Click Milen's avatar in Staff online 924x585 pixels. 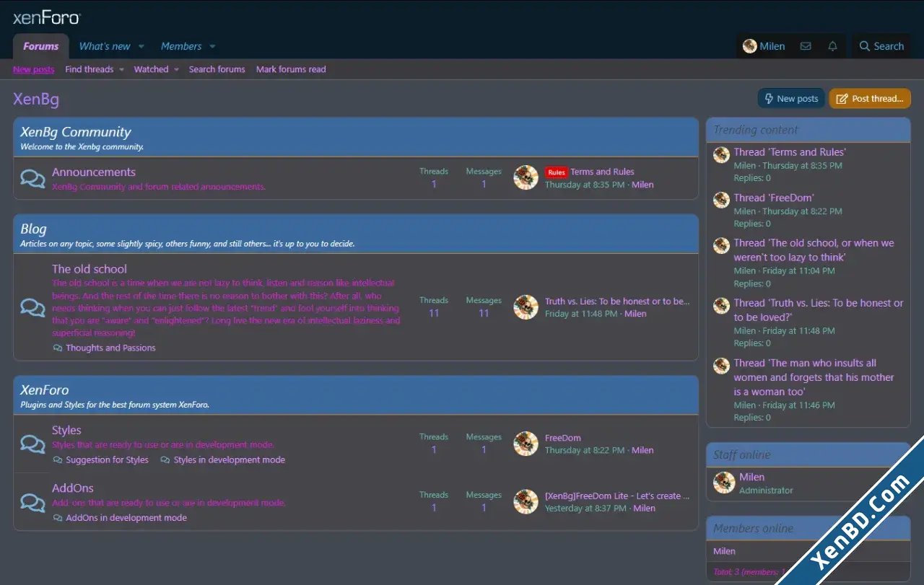coord(724,483)
